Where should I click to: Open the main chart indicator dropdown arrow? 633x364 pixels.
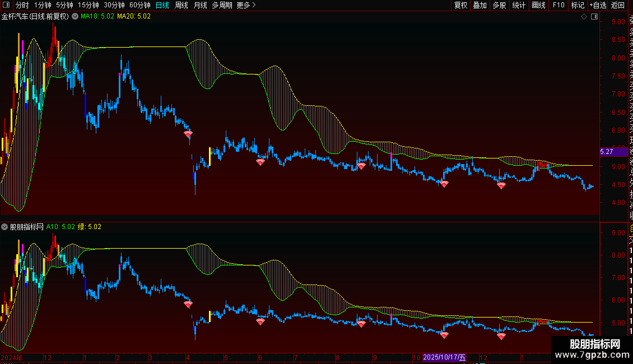[75, 17]
